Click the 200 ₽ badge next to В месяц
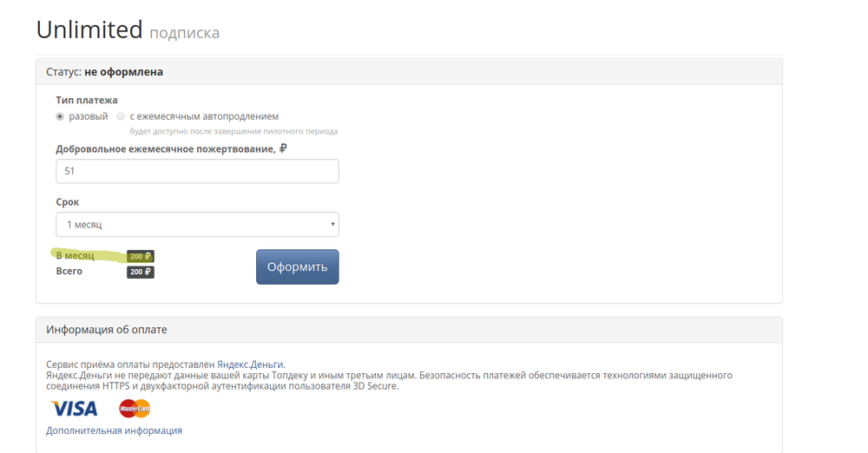Screen dimensions: 868x453 point(141,257)
